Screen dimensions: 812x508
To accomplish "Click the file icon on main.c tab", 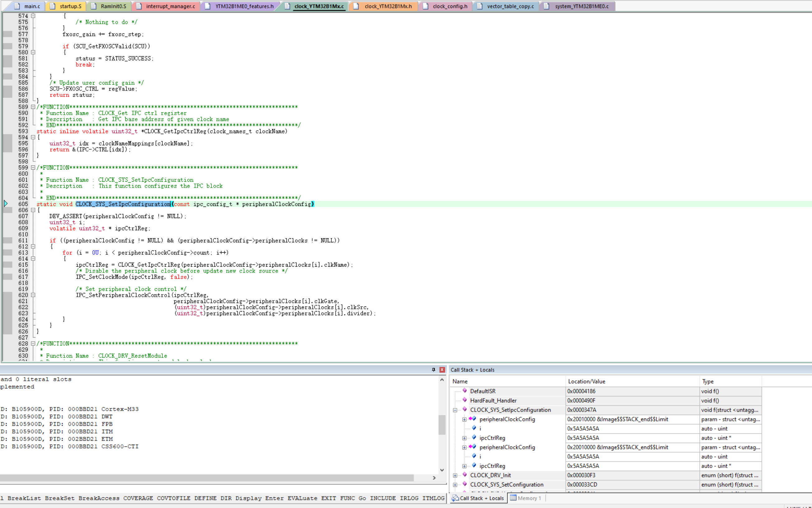I will point(17,6).
